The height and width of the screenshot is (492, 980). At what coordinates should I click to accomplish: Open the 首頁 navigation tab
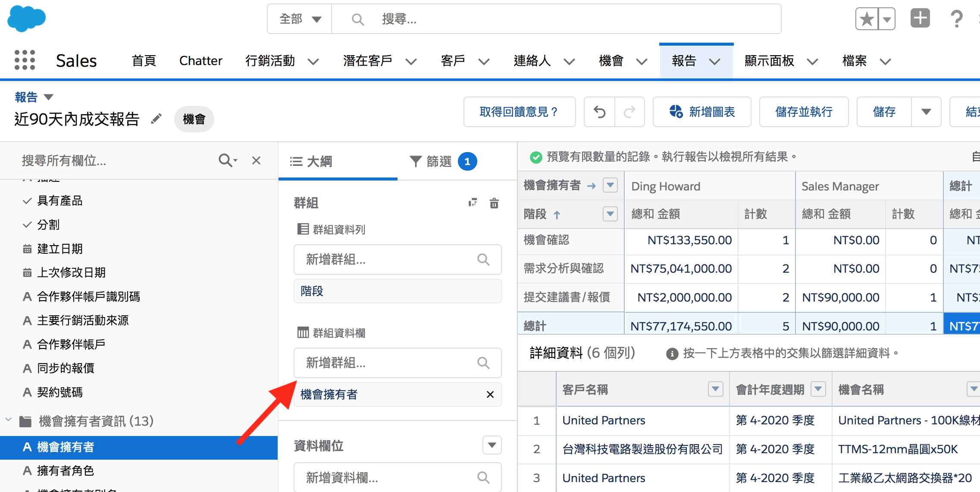point(144,61)
